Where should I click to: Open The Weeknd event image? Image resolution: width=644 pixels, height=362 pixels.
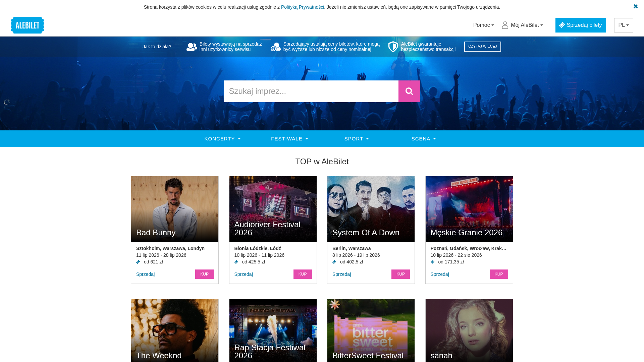[175, 330]
